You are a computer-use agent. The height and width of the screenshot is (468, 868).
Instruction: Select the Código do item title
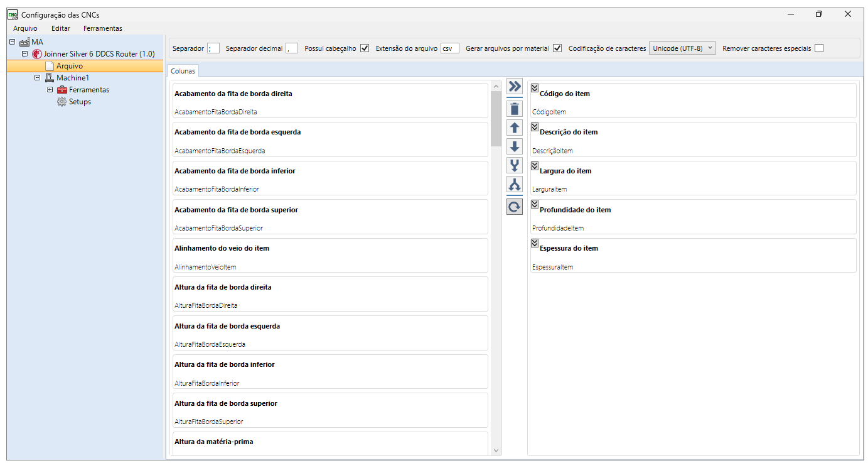564,94
